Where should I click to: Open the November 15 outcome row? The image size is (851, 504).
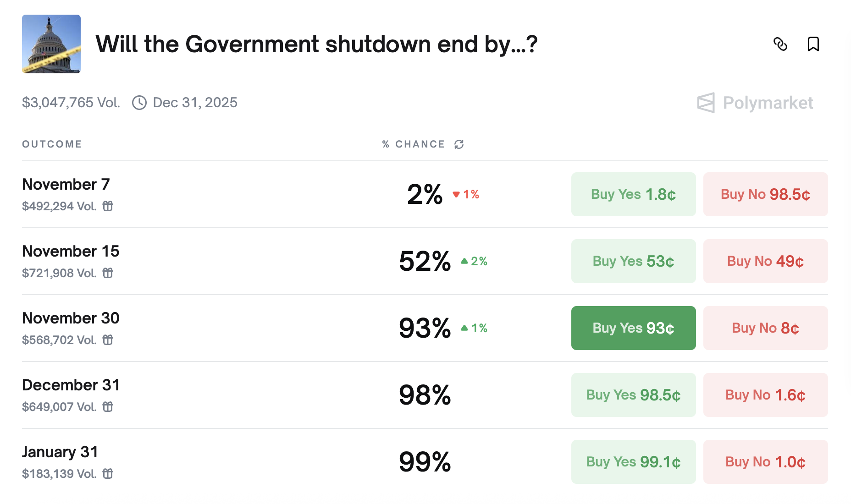click(71, 252)
